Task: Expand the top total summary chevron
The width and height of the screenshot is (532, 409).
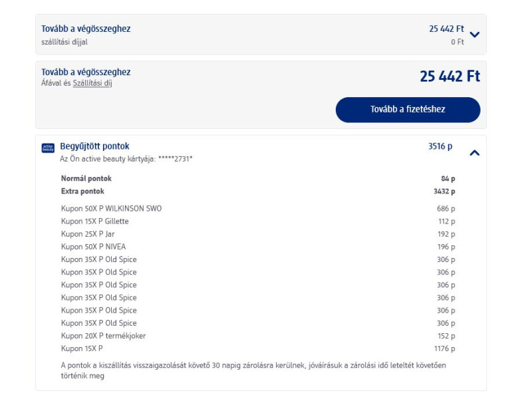Action: coord(474,35)
